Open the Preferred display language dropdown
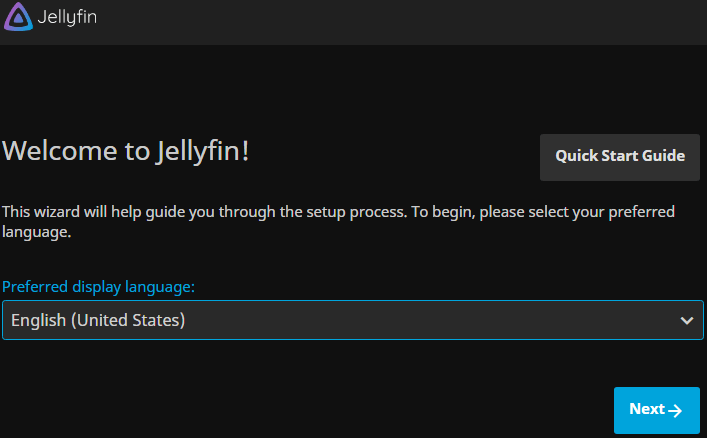The width and height of the screenshot is (707, 438). 353,321
